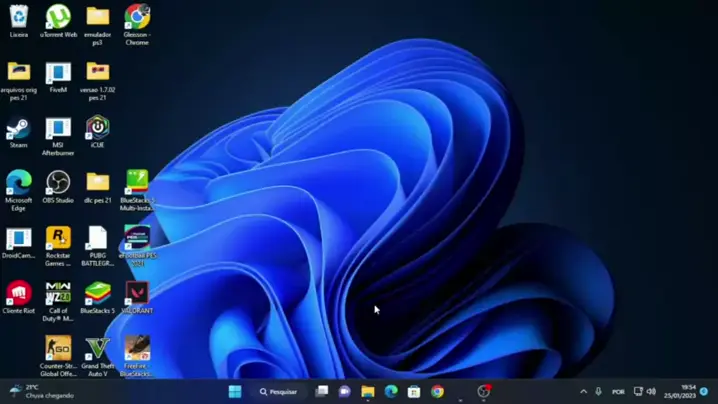Select the uTorrent Web icon
The width and height of the screenshot is (718, 404).
click(x=58, y=17)
